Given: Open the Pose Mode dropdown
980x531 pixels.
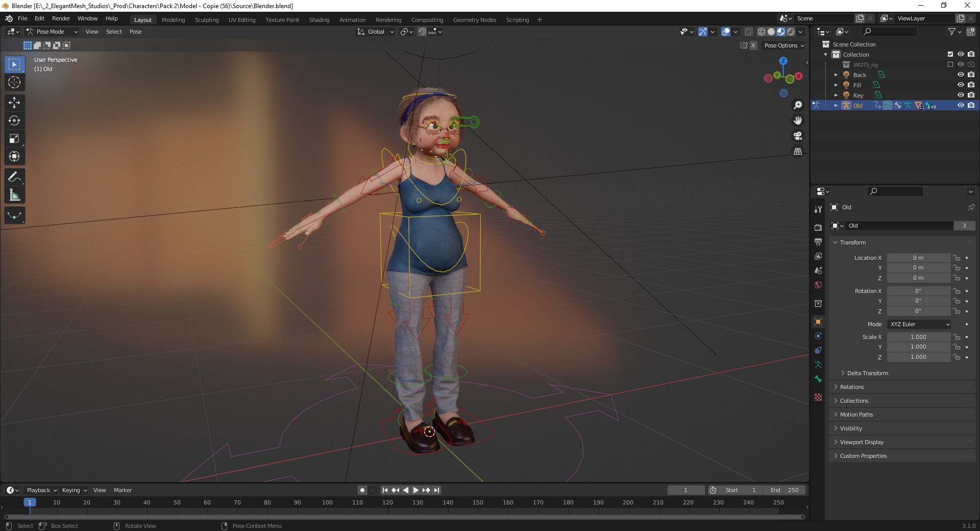Looking at the screenshot, I should (52, 32).
